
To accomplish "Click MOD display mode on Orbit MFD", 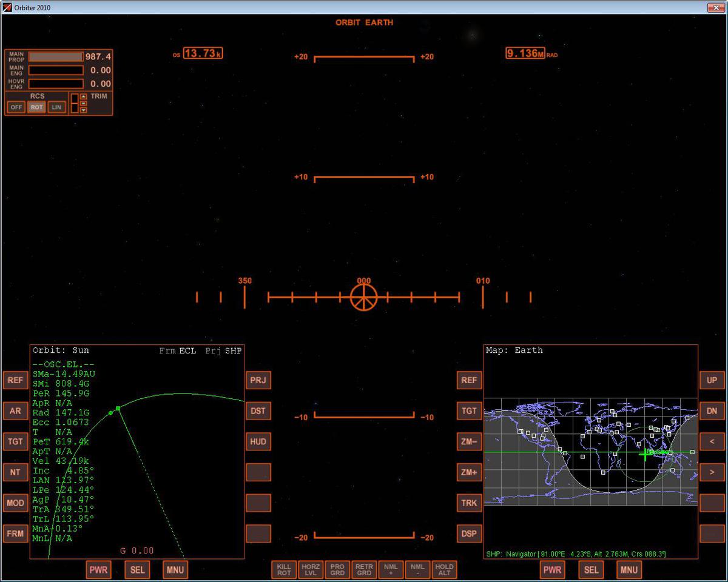I will (15, 503).
